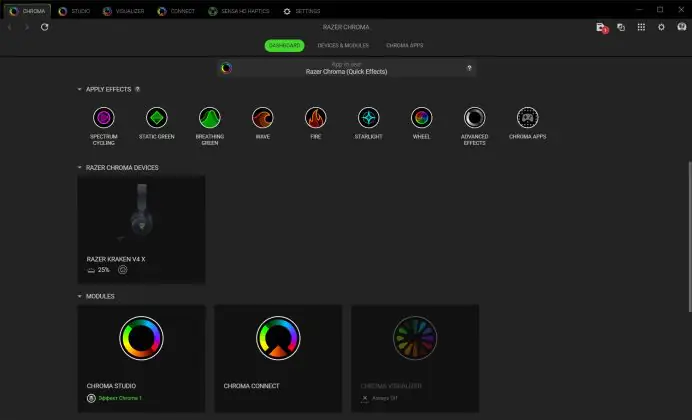Image resolution: width=692 pixels, height=420 pixels.
Task: Apply the Wheel lighting effect
Action: pyautogui.click(x=421, y=118)
